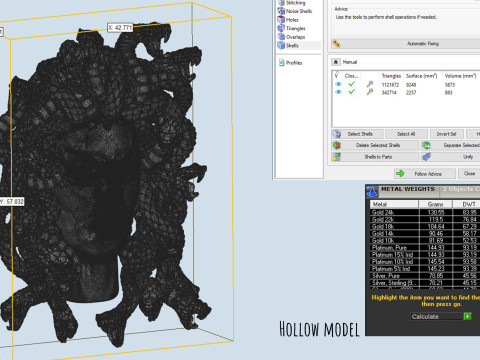The width and height of the screenshot is (480, 360).
Task: Sort shells by Volume column header
Action: coord(461,76)
